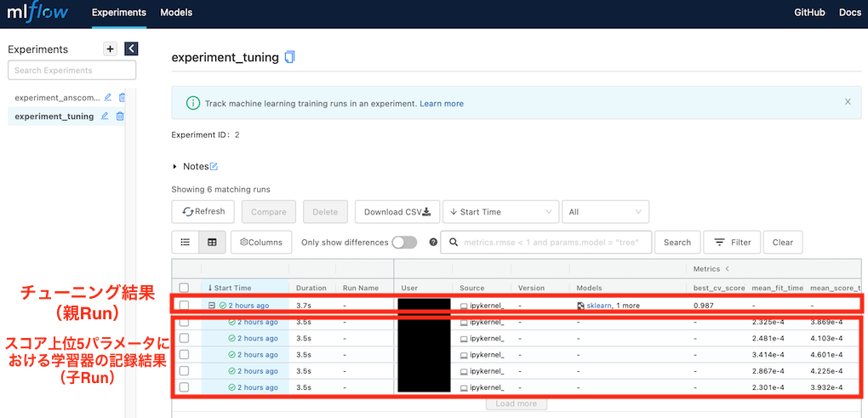The width and height of the screenshot is (868, 418).
Task: Click the search help question mark icon
Action: 433,242
